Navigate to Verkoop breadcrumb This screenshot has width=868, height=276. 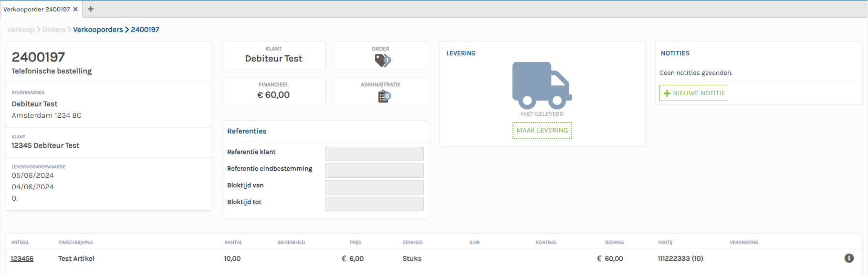pos(21,30)
